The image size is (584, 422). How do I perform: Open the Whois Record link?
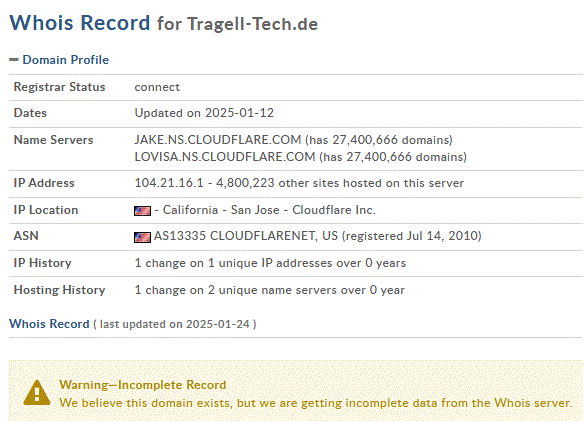tap(49, 324)
